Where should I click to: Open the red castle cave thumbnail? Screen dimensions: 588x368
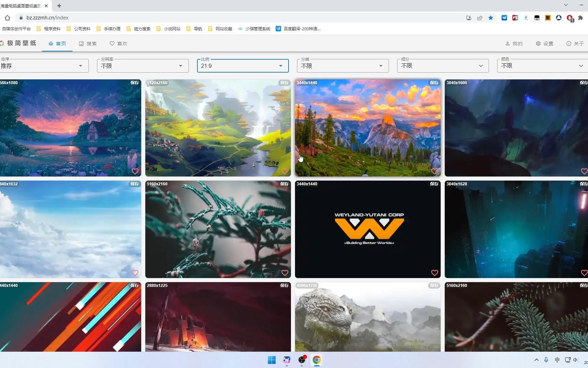[x=218, y=317]
